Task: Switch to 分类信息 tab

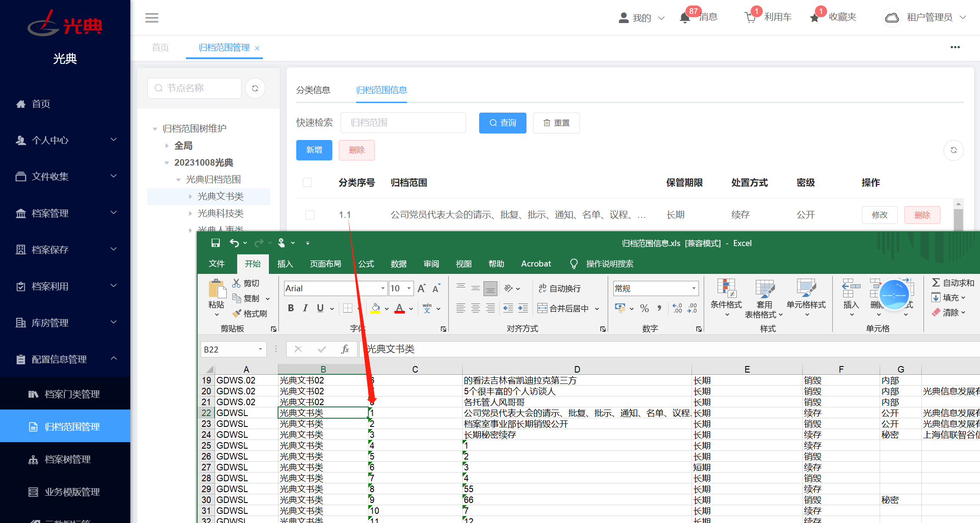Action: pos(313,90)
